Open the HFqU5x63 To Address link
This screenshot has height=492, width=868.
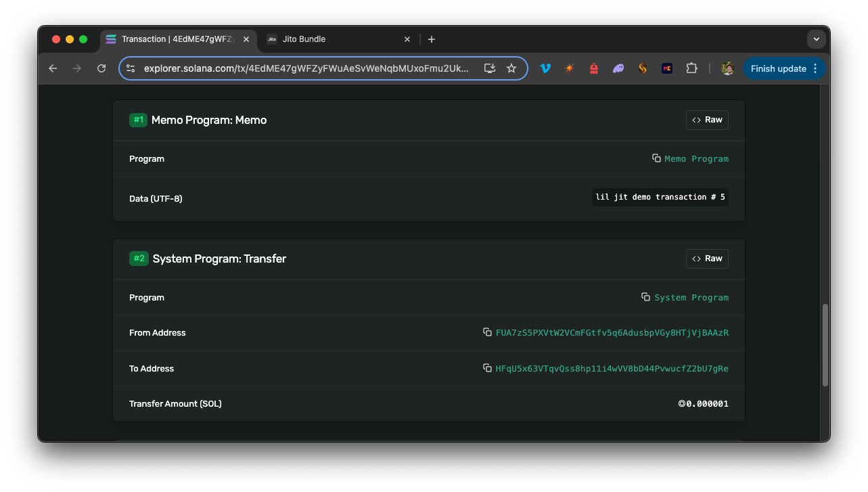[612, 369]
